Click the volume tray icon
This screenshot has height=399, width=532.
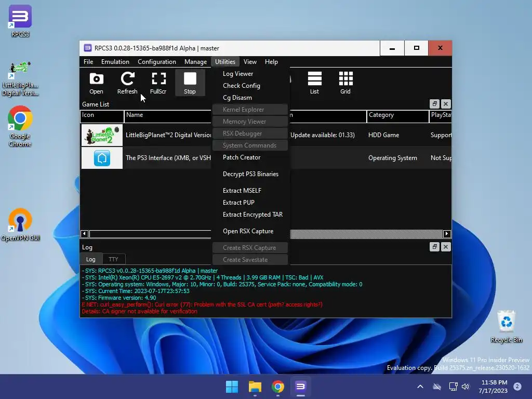[x=465, y=387]
